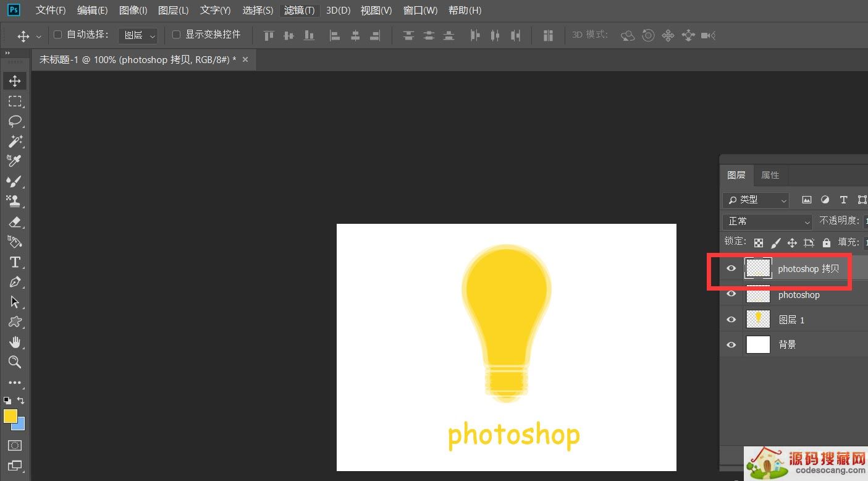
Task: Select the Eyedropper tool
Action: [x=15, y=161]
